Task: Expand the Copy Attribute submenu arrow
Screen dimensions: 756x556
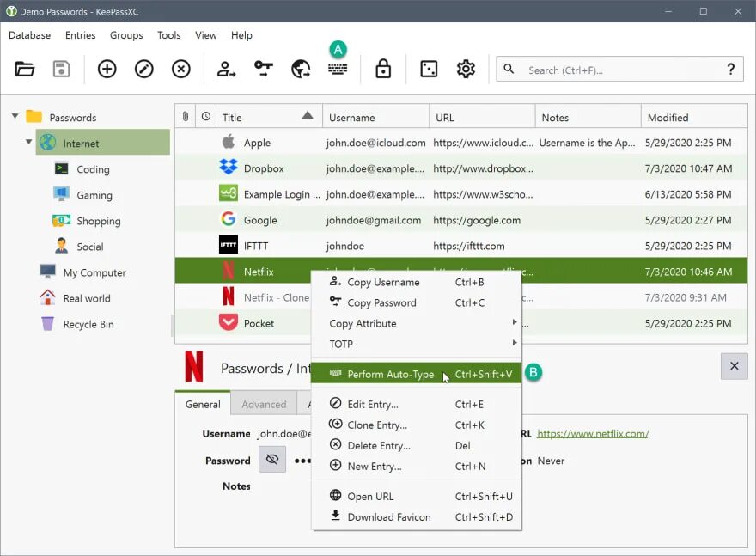Action: tap(515, 321)
